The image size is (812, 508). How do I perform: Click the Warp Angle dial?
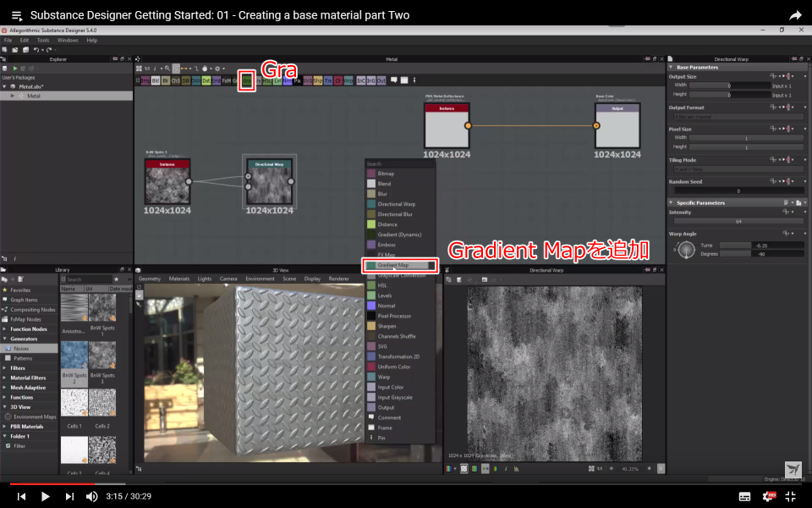click(x=686, y=250)
